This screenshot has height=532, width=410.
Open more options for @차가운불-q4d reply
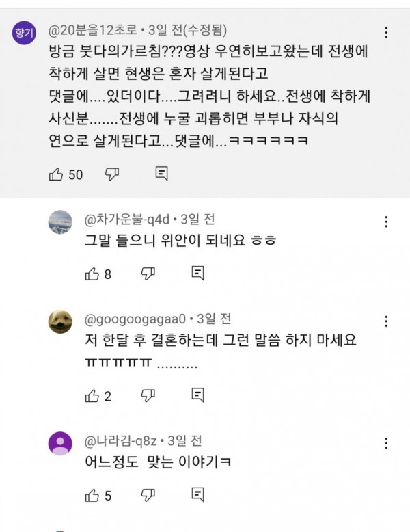tap(387, 222)
